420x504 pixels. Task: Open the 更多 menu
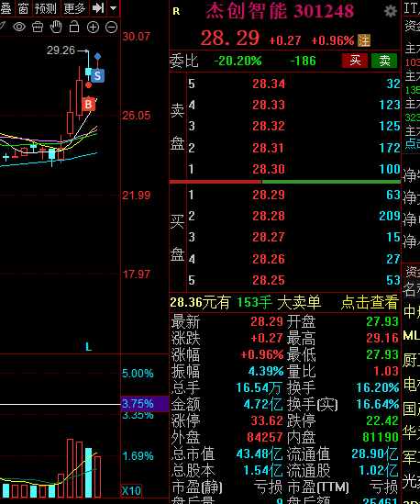74,8
